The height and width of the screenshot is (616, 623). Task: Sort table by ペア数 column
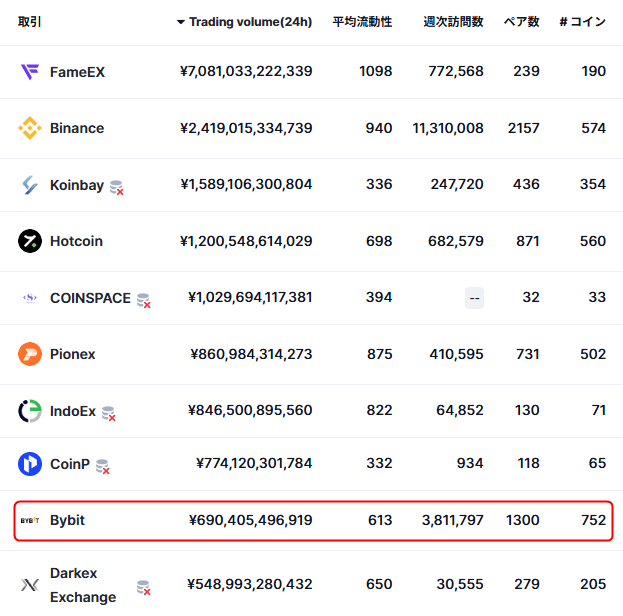[521, 21]
